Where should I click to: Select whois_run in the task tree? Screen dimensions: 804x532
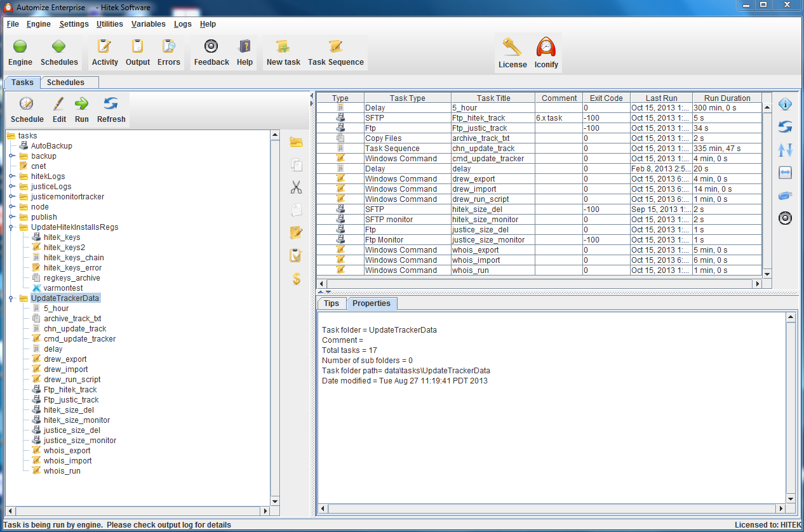coord(62,471)
